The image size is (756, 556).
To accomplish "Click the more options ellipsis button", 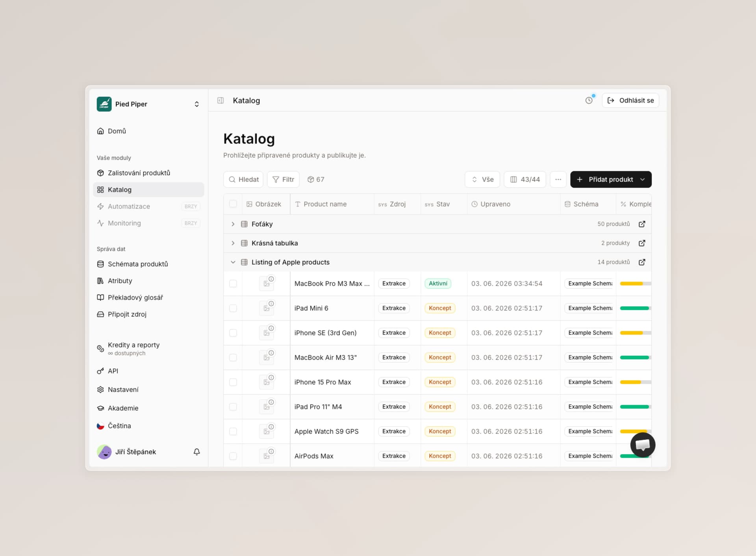I will (558, 179).
